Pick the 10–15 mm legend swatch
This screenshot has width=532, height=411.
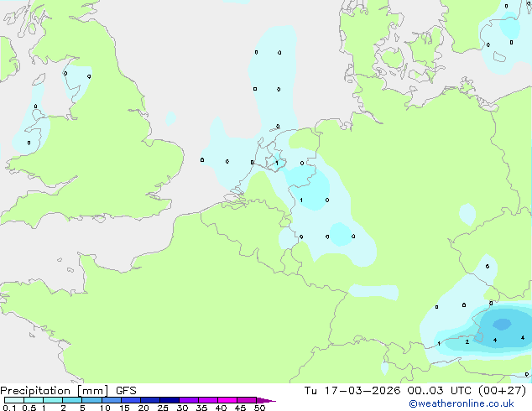click(111, 400)
